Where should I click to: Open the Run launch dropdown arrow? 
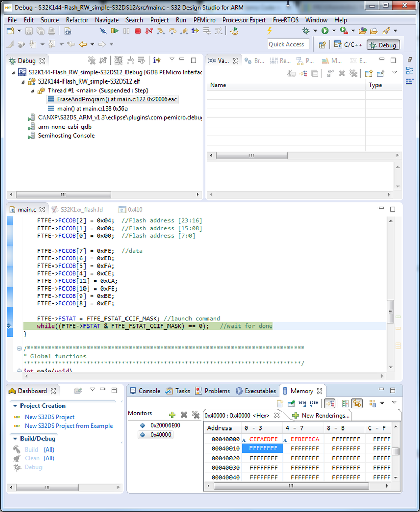pos(334,31)
